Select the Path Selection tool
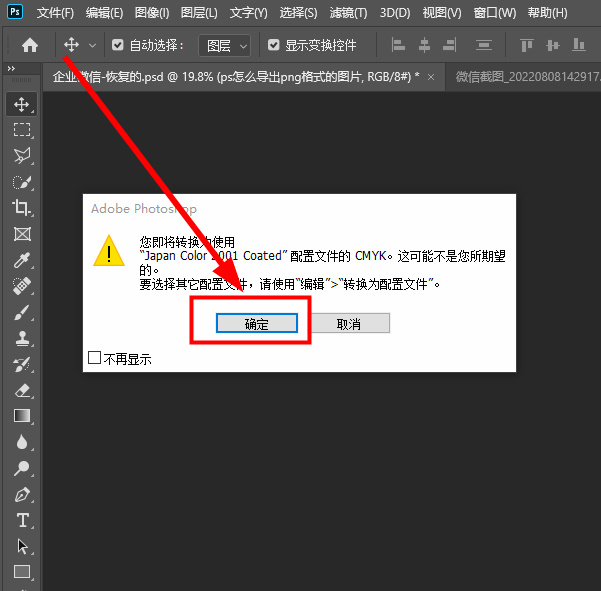Viewport: 601px width, 591px height. pos(22,547)
